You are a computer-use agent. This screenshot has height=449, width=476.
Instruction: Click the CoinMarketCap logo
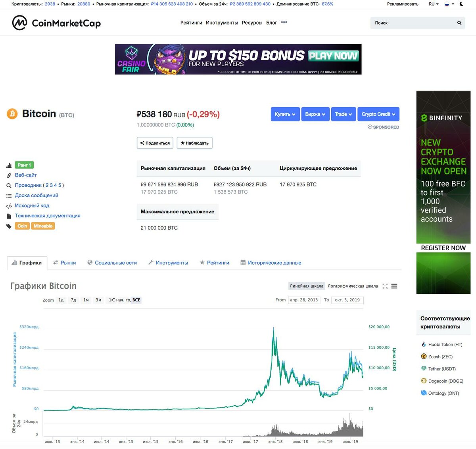coord(56,23)
